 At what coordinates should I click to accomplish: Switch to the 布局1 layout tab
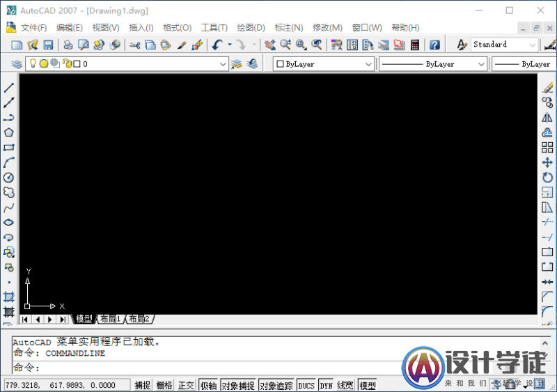pyautogui.click(x=111, y=319)
